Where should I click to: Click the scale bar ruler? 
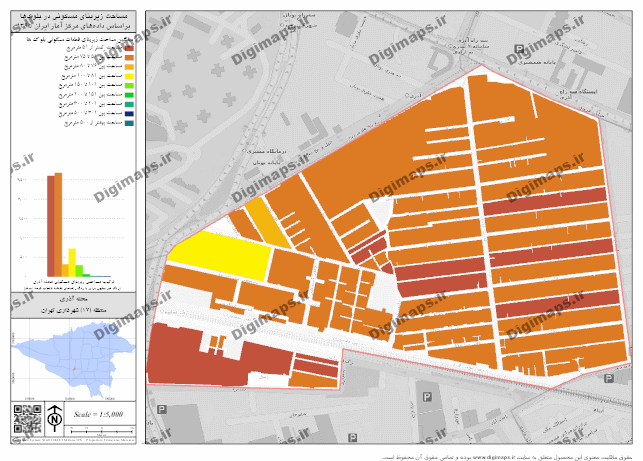coord(102,431)
